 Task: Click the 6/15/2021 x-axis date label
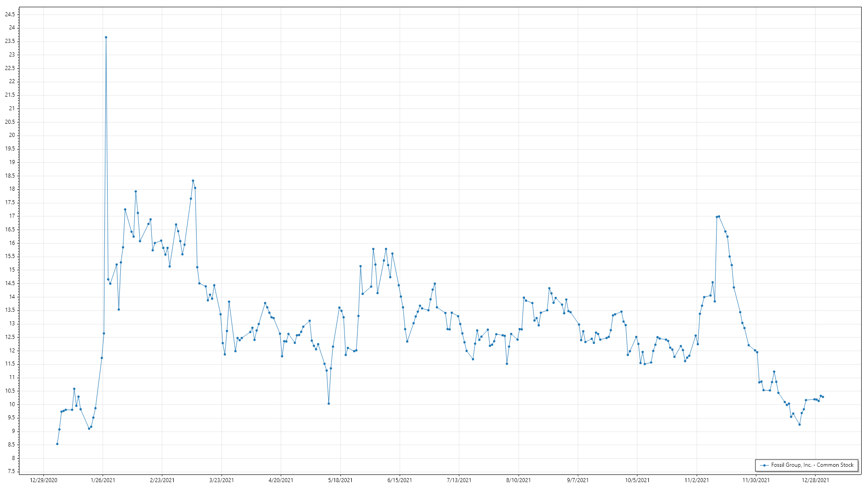click(x=400, y=480)
